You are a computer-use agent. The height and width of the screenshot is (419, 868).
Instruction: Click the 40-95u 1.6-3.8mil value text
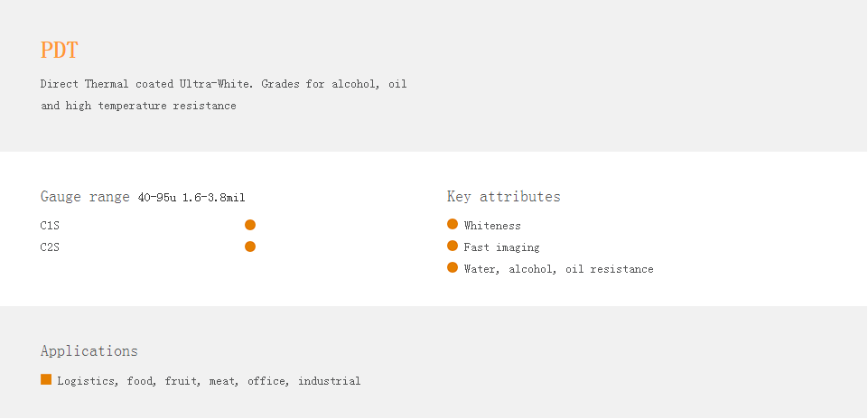click(191, 198)
